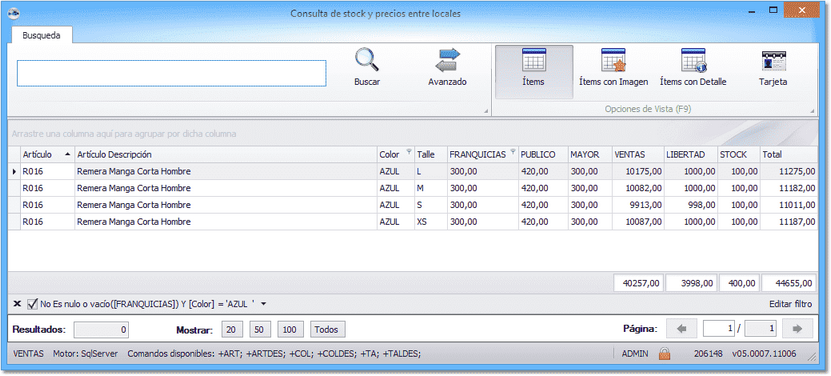Select the Ítems grid view
Viewport: 831px width, 376px height.
[x=534, y=72]
